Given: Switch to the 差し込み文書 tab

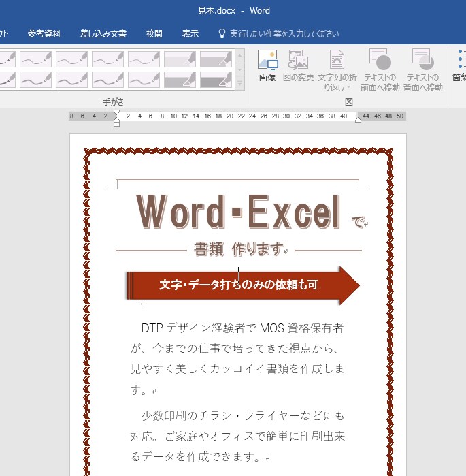Looking at the screenshot, I should [x=103, y=33].
